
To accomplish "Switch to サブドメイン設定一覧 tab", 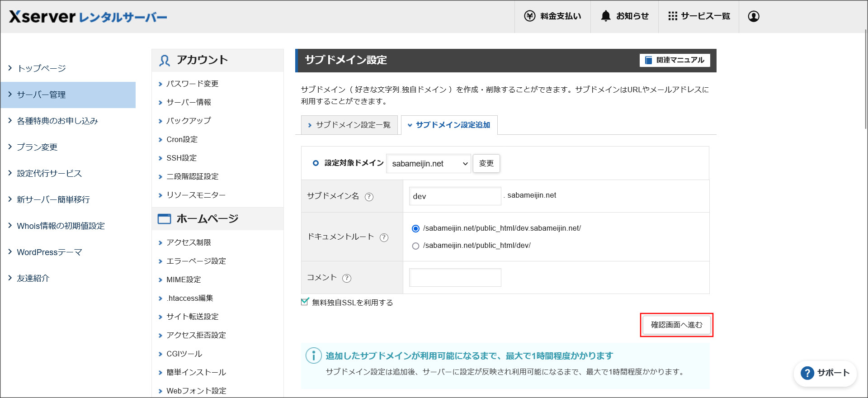I will pos(349,125).
